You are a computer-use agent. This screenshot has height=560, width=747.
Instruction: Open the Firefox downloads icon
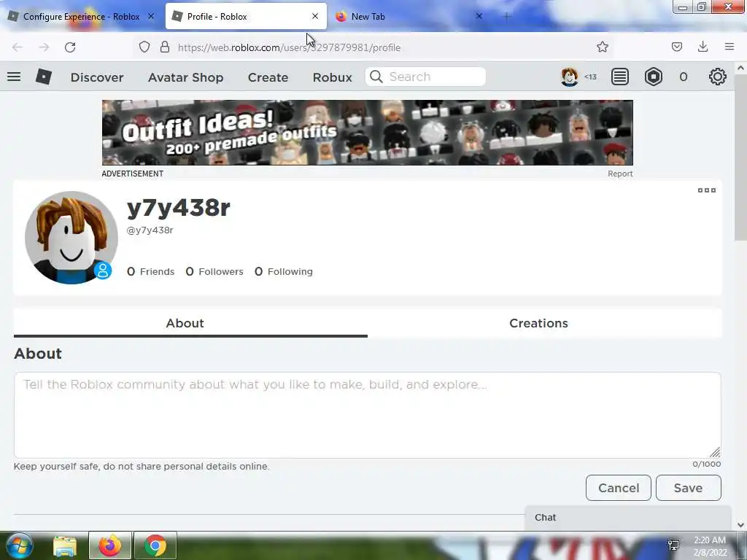[703, 47]
